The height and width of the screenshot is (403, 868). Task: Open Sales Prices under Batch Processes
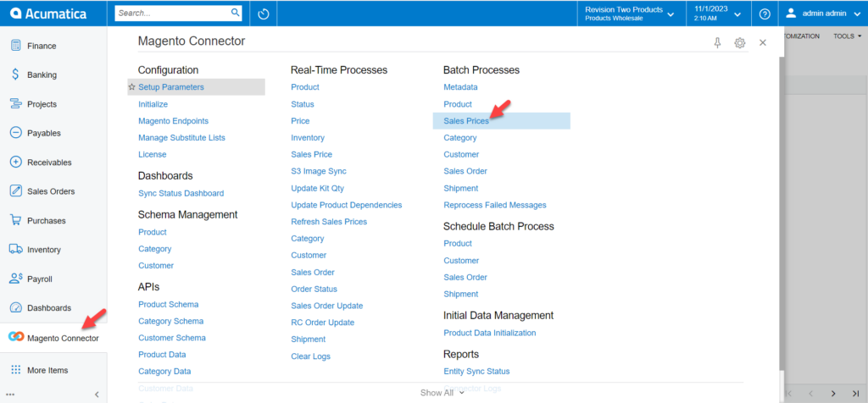coord(466,121)
